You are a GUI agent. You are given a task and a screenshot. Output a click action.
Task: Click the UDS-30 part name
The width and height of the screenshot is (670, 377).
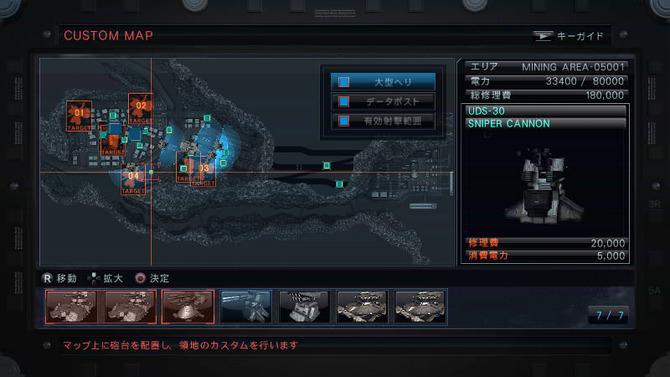pyautogui.click(x=486, y=111)
